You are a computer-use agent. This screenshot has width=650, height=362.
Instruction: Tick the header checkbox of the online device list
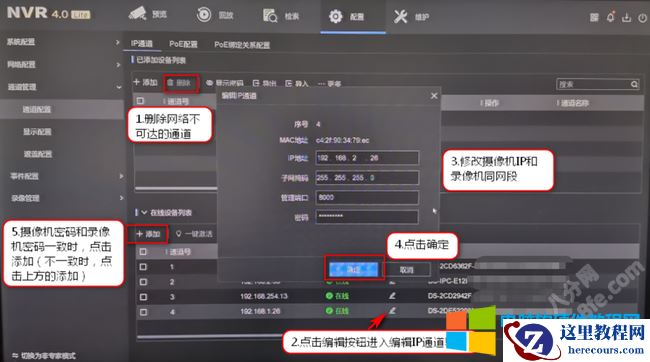[x=143, y=251]
